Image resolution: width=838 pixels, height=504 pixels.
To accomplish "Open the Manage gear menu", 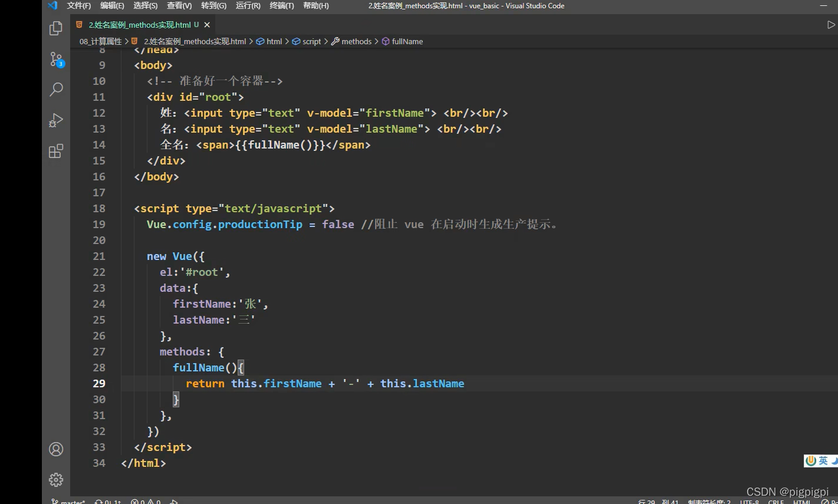I will (56, 480).
